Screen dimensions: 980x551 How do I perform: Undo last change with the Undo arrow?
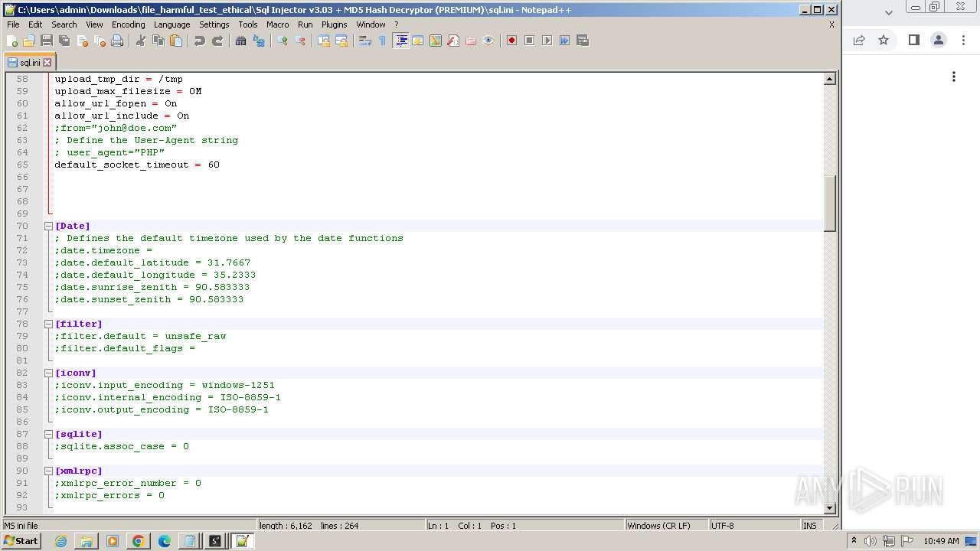tap(200, 41)
